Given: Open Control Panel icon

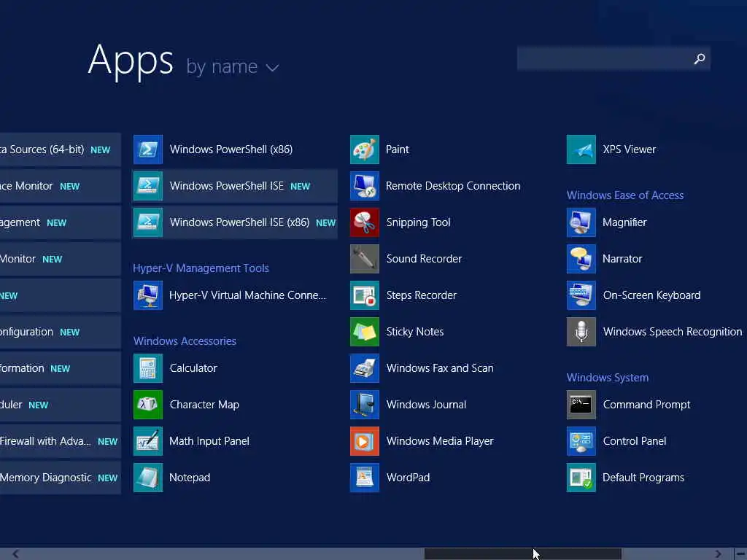Looking at the screenshot, I should (581, 441).
